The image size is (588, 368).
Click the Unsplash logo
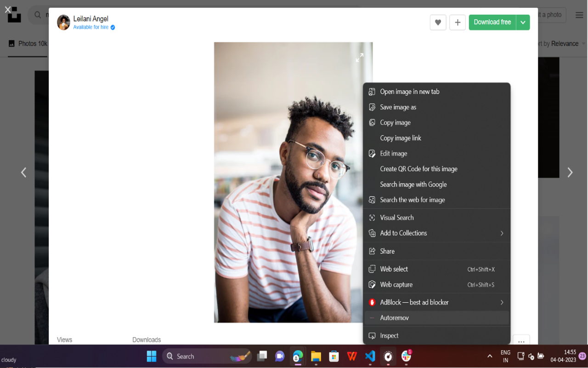[14, 15]
